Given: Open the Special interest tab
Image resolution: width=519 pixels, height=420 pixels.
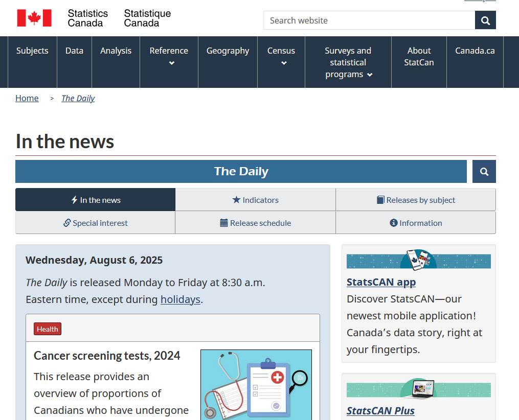Looking at the screenshot, I should [95, 223].
